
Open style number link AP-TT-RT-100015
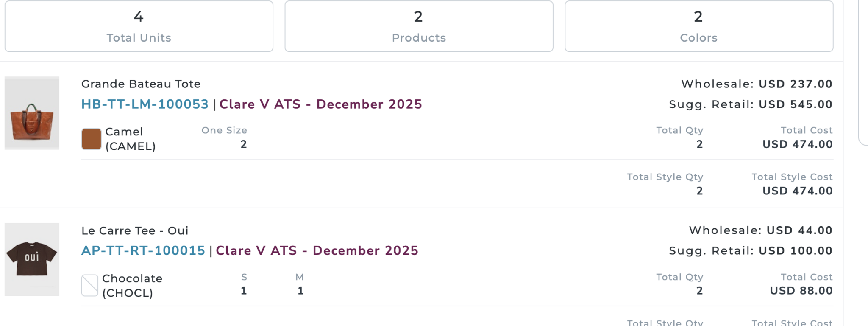tap(143, 251)
